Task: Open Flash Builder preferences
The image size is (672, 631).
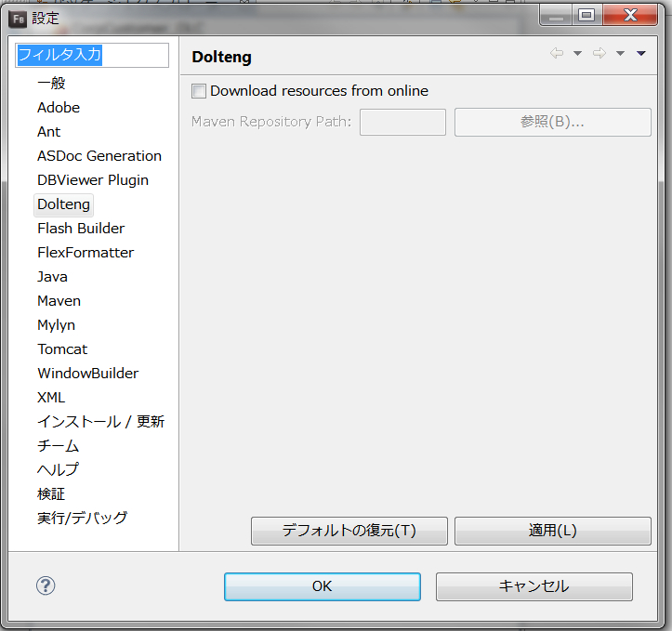Action: [81, 229]
